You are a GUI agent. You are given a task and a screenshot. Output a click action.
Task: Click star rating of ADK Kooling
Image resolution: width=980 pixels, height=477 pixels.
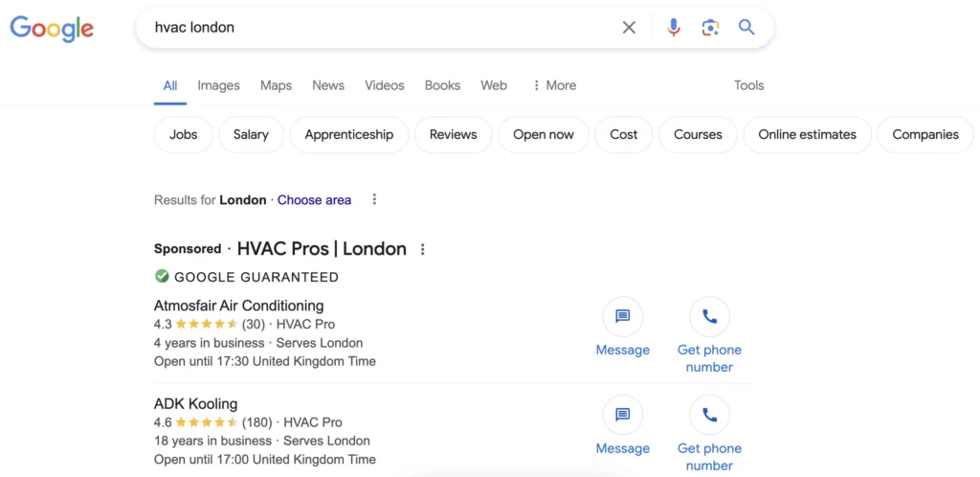(207, 422)
